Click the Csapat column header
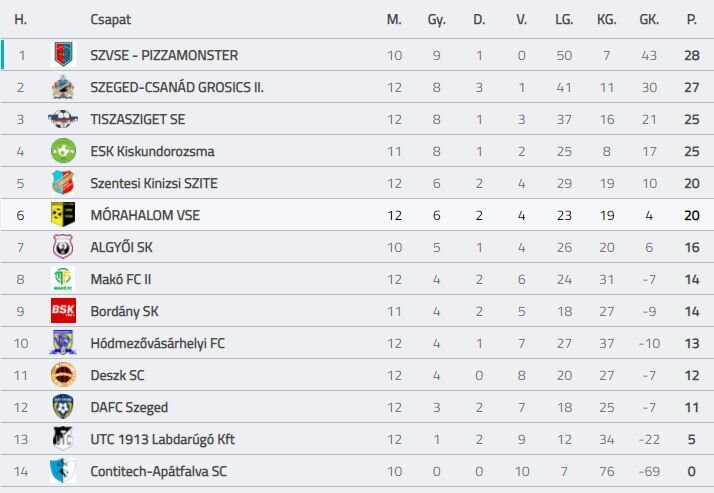 (111, 20)
